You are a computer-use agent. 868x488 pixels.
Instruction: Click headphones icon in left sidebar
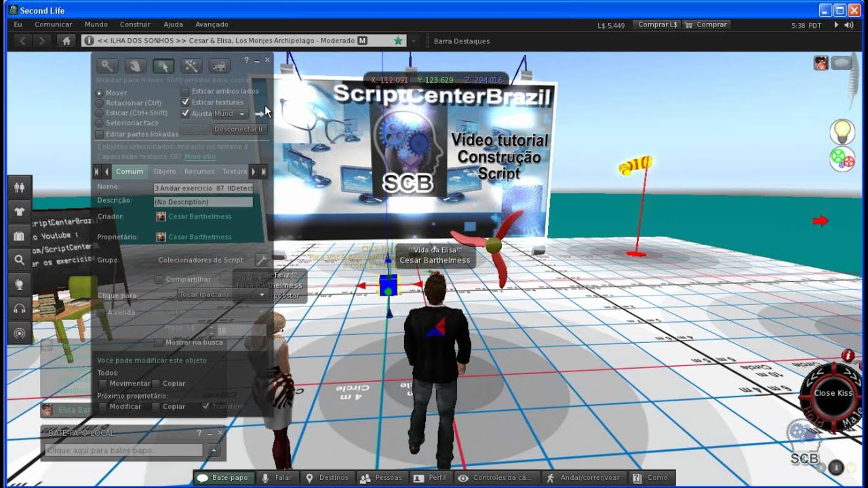click(x=19, y=309)
